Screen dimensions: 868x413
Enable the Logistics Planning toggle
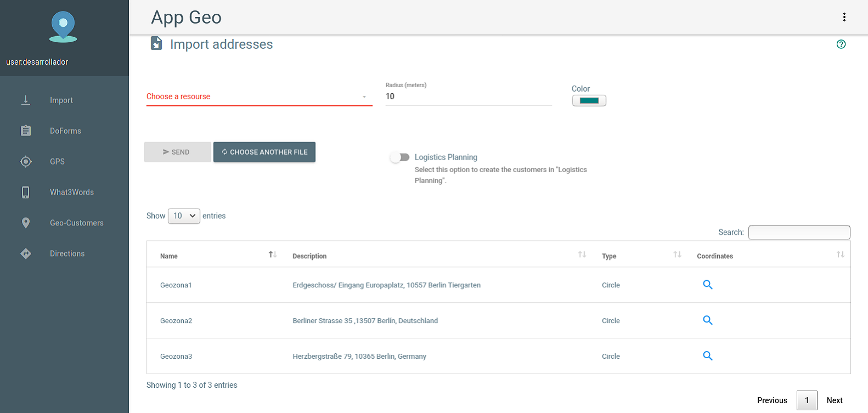point(400,157)
